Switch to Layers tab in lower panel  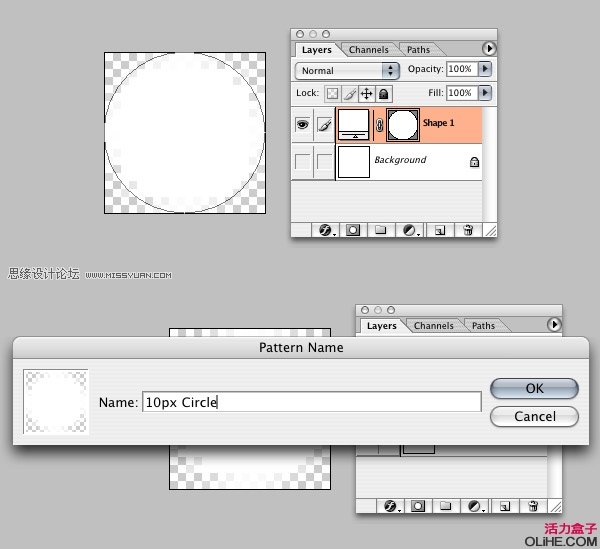coord(382,326)
